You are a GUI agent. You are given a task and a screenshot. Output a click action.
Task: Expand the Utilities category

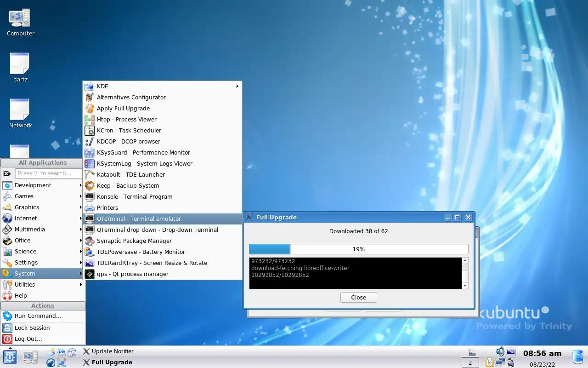click(43, 285)
